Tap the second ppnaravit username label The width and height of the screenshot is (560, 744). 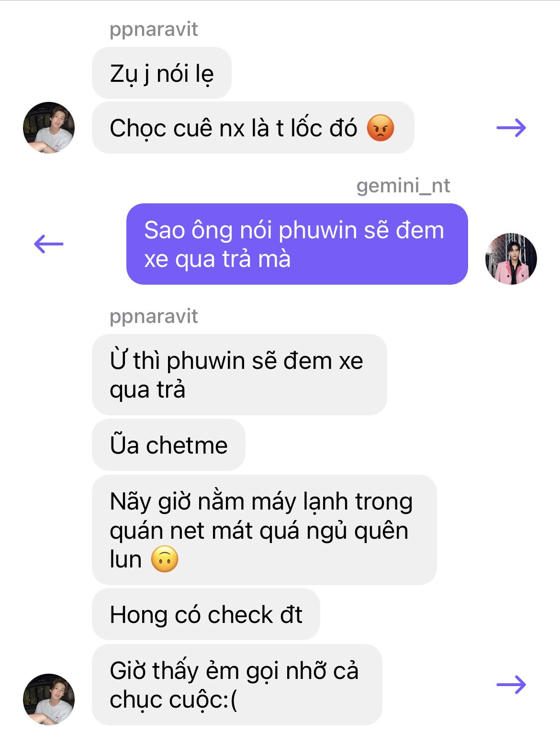pos(154,316)
